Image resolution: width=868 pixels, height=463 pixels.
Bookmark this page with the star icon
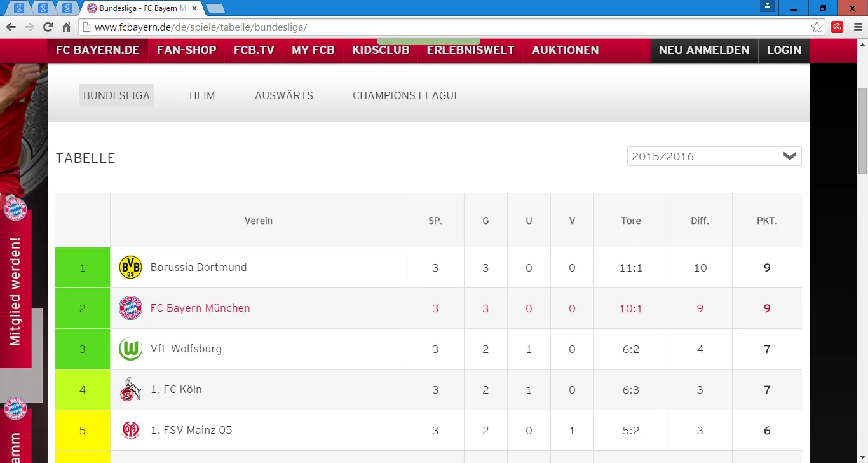(x=817, y=27)
